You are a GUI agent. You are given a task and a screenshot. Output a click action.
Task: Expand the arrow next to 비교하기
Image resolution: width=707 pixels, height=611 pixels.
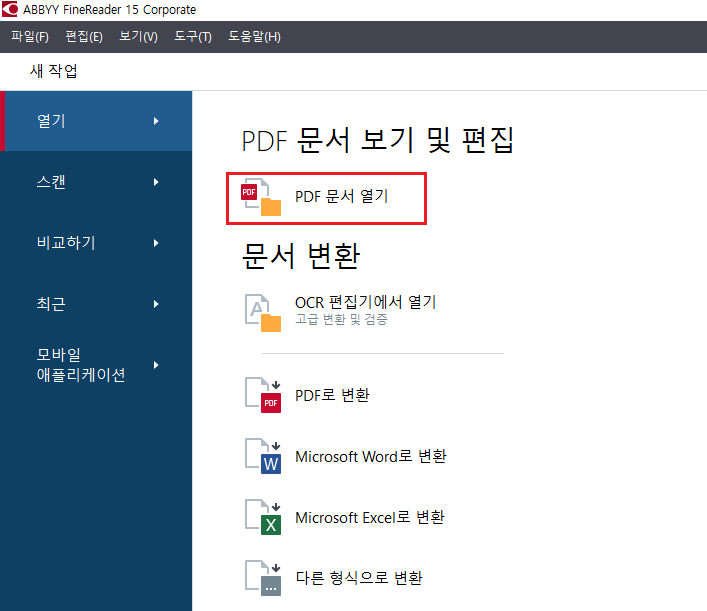[x=156, y=243]
